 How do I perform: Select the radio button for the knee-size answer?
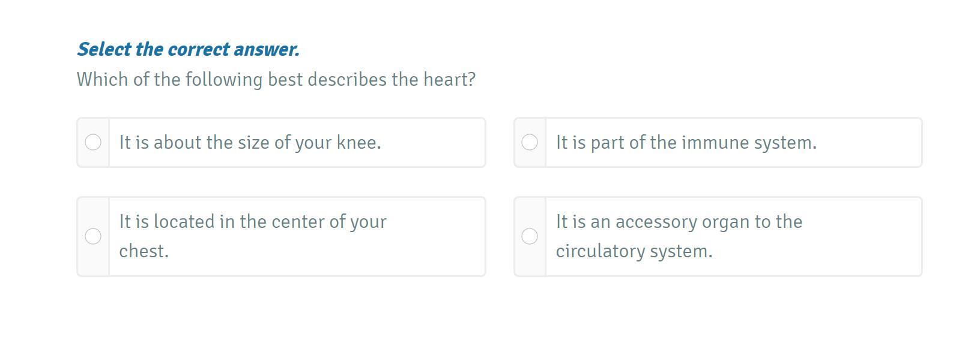tap(93, 142)
